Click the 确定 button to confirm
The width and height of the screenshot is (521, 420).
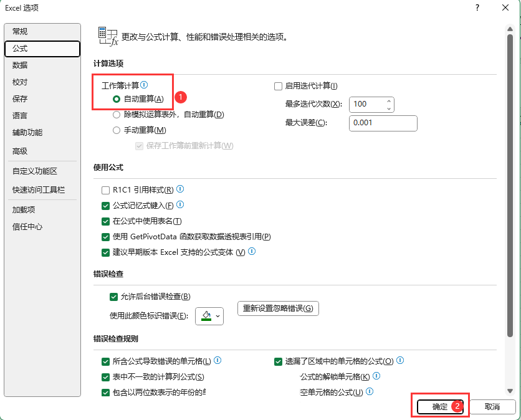point(439,406)
